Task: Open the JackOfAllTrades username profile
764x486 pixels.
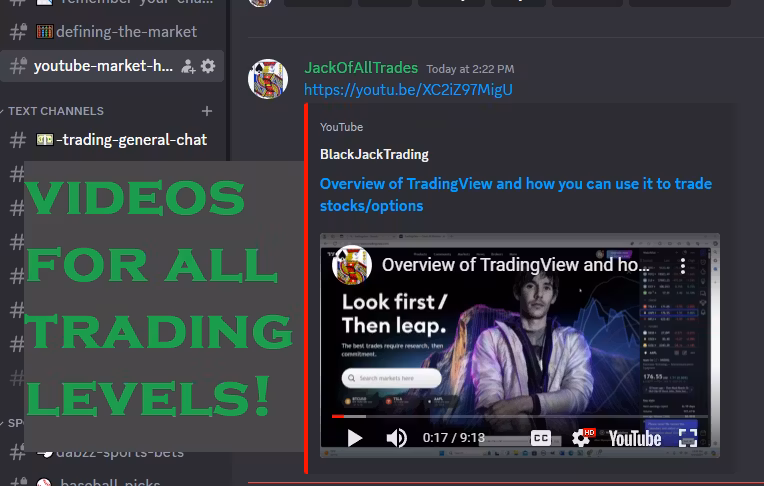Action: pos(361,68)
